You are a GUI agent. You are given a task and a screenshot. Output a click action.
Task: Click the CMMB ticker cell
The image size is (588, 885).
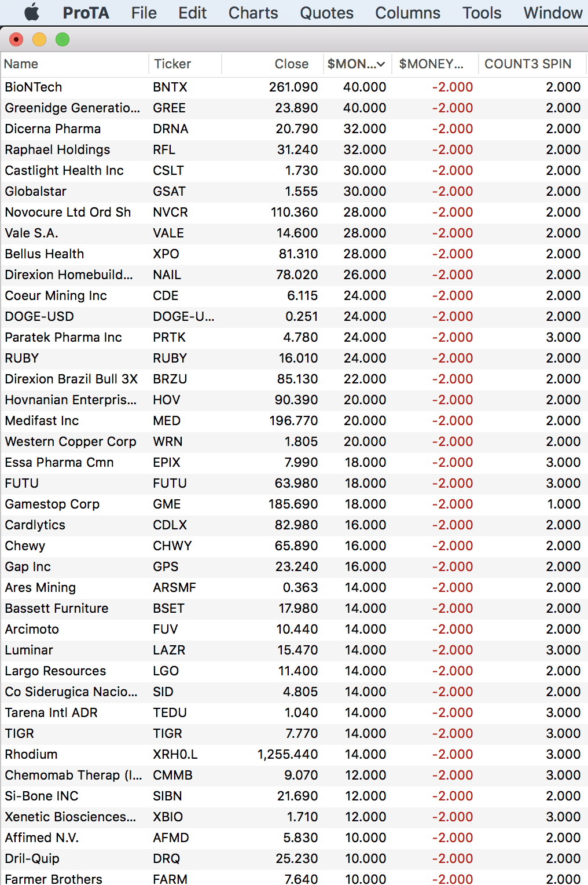172,775
